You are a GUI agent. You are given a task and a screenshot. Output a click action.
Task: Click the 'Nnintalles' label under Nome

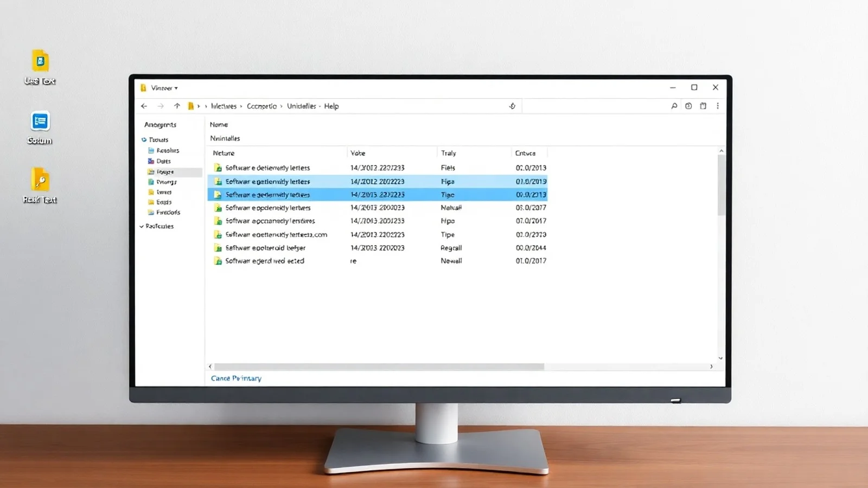tap(225, 139)
